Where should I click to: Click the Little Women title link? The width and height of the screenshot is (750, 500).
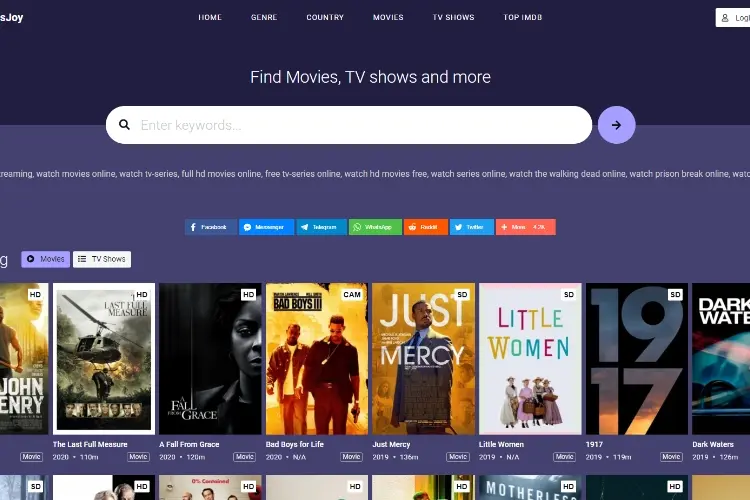502,444
